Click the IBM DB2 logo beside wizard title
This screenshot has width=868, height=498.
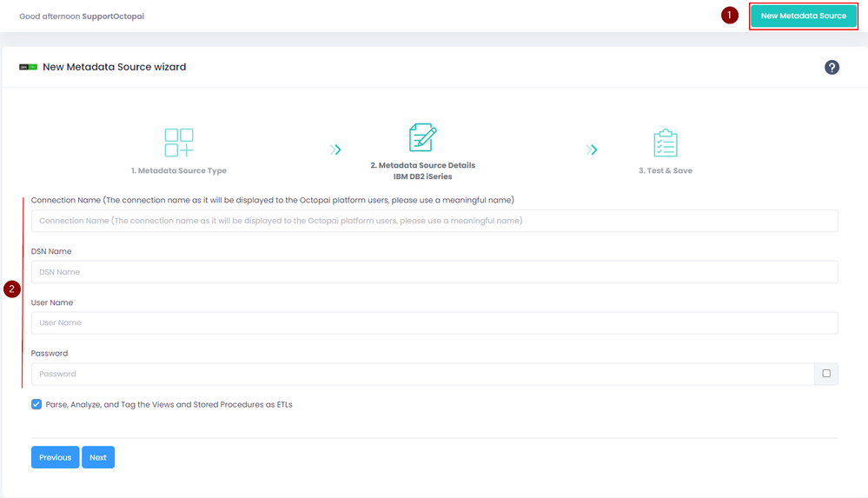28,67
